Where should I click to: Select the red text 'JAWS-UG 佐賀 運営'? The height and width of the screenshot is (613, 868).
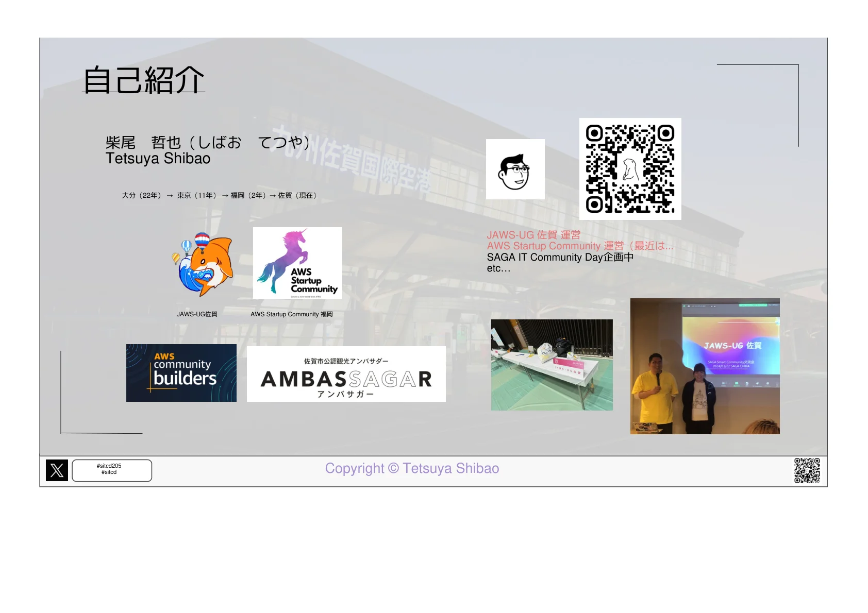pyautogui.click(x=533, y=235)
